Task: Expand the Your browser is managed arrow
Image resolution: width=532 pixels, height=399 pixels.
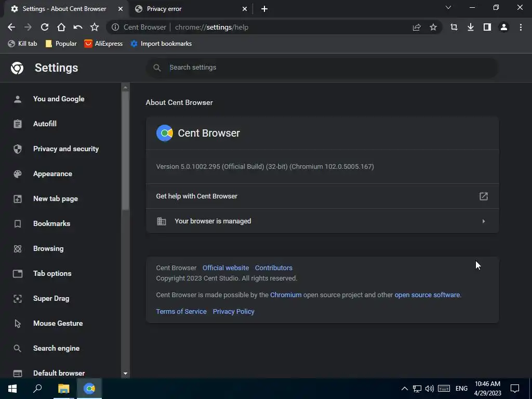Action: pyautogui.click(x=484, y=221)
